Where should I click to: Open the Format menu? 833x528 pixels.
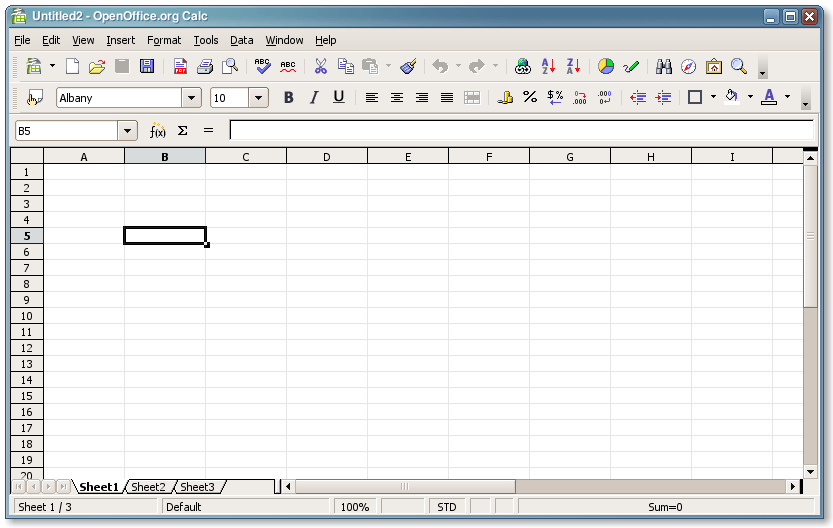tap(164, 40)
